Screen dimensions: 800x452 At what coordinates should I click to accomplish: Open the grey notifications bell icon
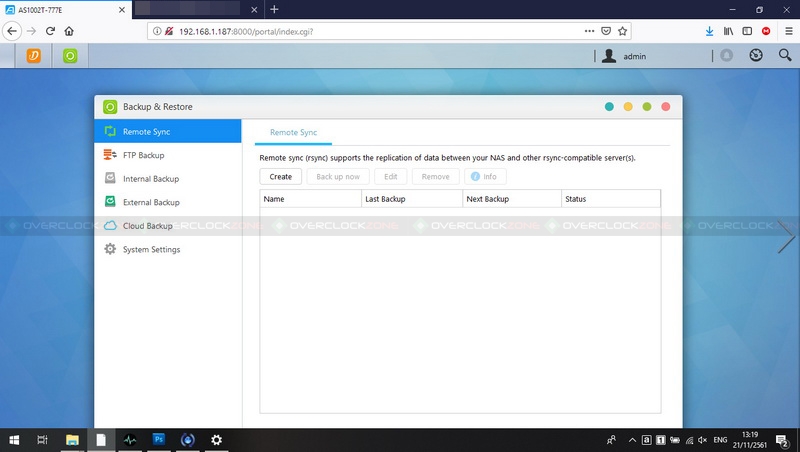(727, 55)
